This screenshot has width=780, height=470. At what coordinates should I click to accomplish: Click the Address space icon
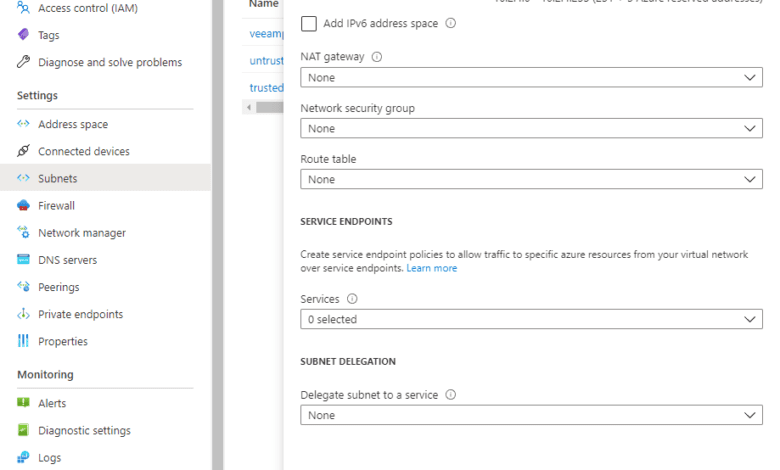click(x=23, y=123)
